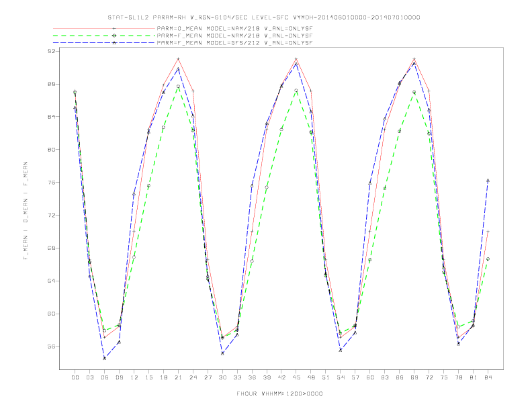Click y-axis tick label 68
The image size is (532, 411).
click(51, 248)
